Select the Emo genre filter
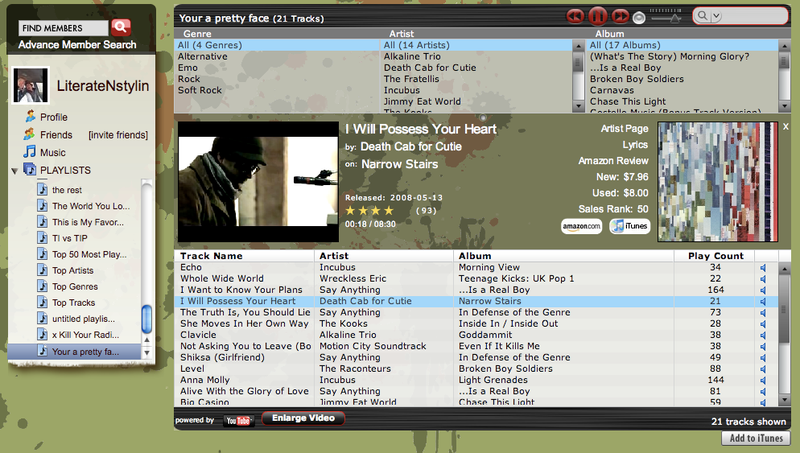 188,68
